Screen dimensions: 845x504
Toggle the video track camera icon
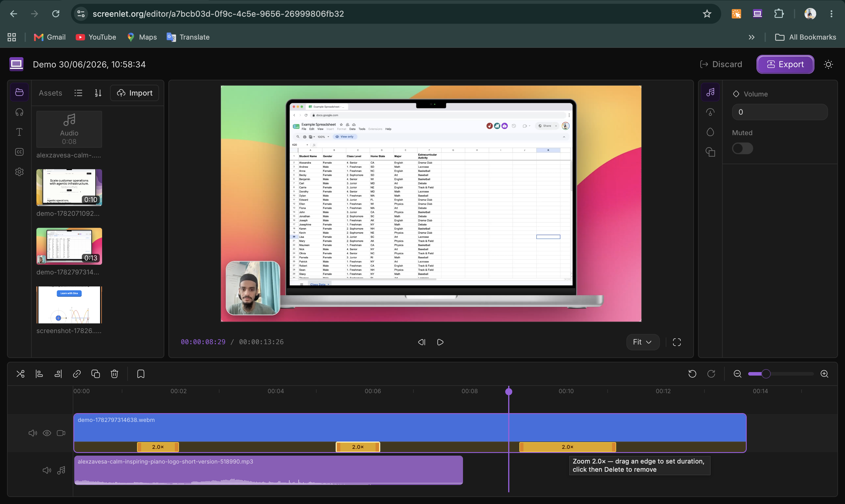tap(61, 433)
